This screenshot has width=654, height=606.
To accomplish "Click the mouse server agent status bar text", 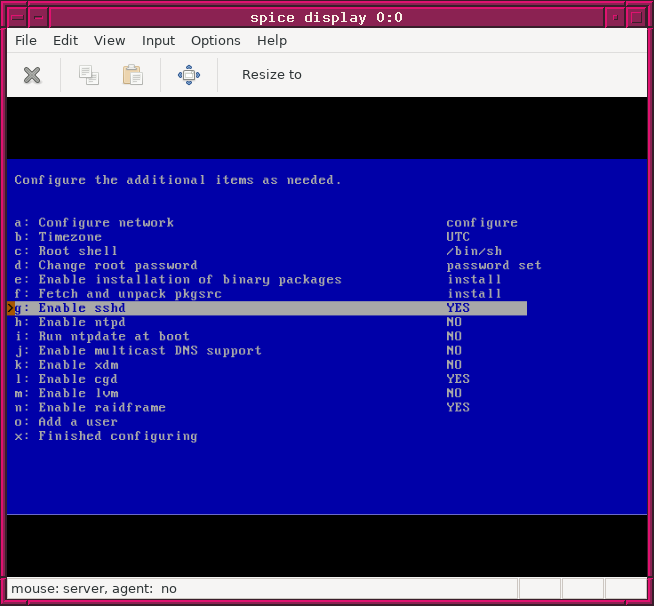I will coord(94,589).
